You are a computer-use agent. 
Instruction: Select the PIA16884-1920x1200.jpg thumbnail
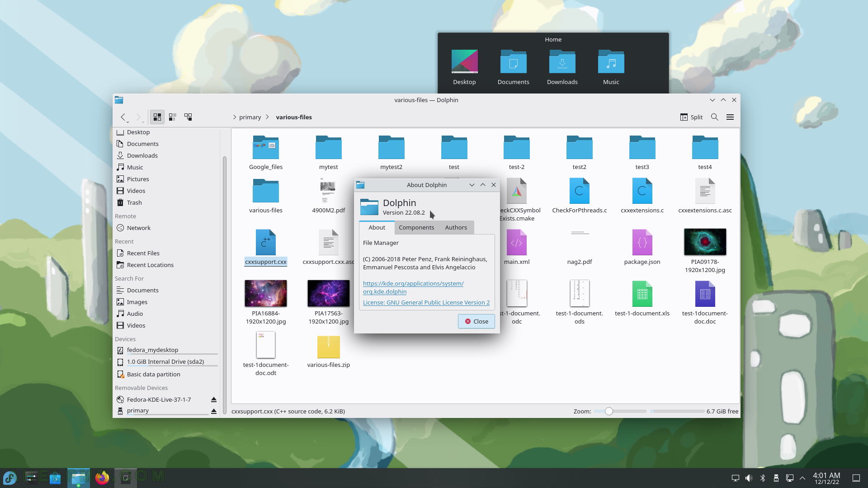[266, 293]
